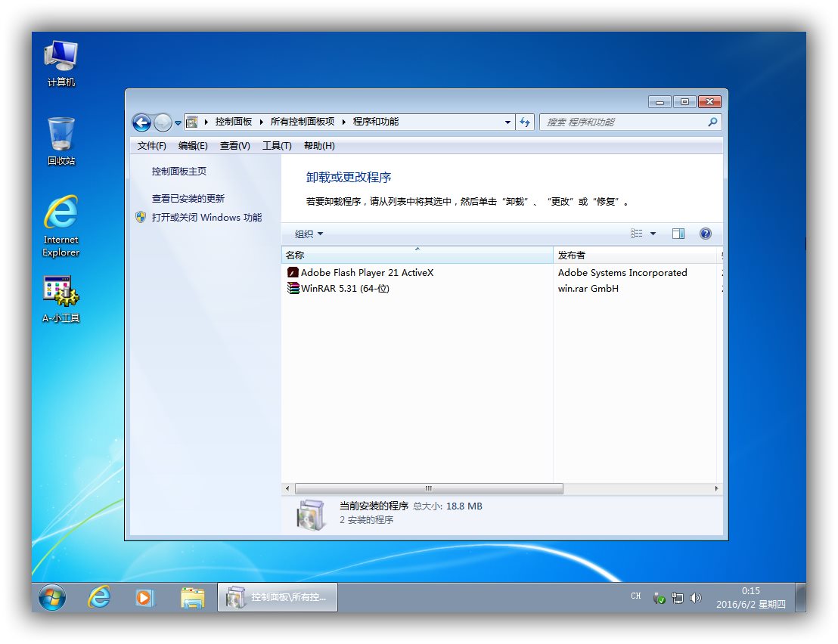The image size is (838, 644).
Task: Select the A-小工具 desktop icon
Action: [61, 299]
